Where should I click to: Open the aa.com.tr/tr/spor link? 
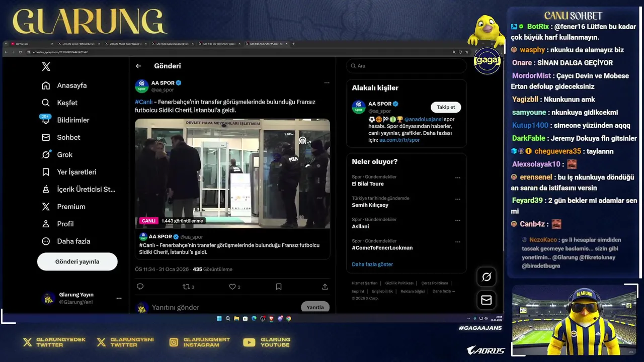(399, 140)
